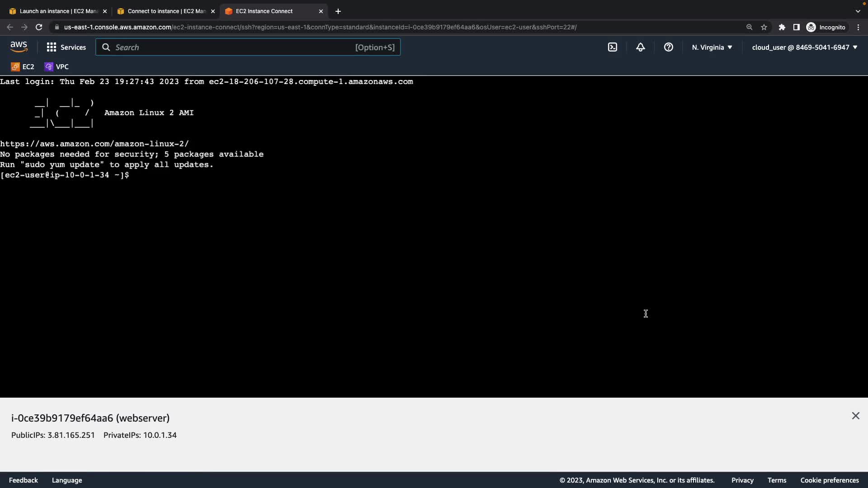This screenshot has height=488, width=868.
Task: Open Services grid menu
Action: coord(66,47)
